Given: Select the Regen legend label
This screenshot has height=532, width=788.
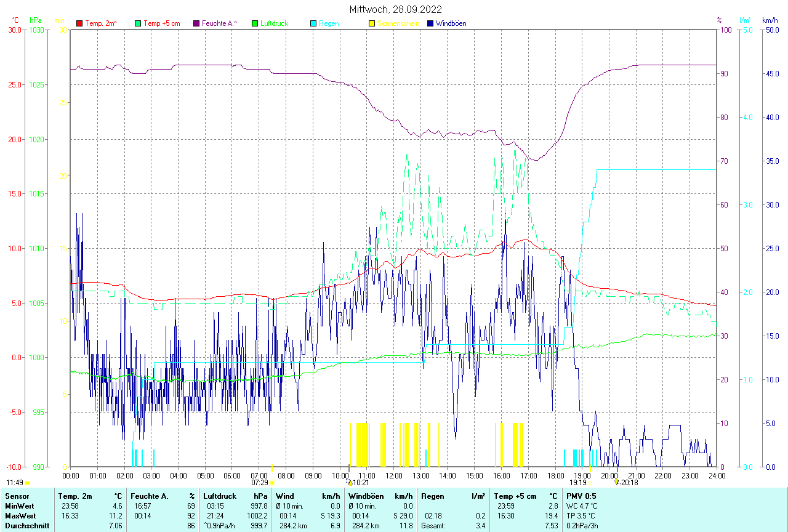Looking at the screenshot, I should (x=329, y=23).
